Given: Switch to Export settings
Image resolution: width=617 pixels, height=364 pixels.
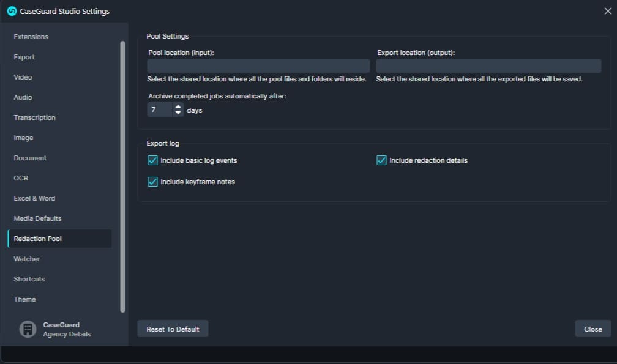Looking at the screenshot, I should (24, 57).
